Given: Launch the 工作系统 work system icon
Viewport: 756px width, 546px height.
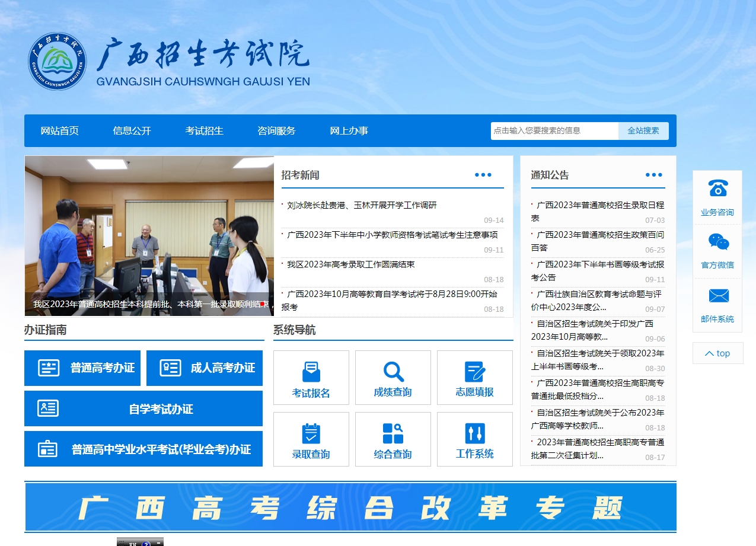Looking at the screenshot, I should coord(474,439).
